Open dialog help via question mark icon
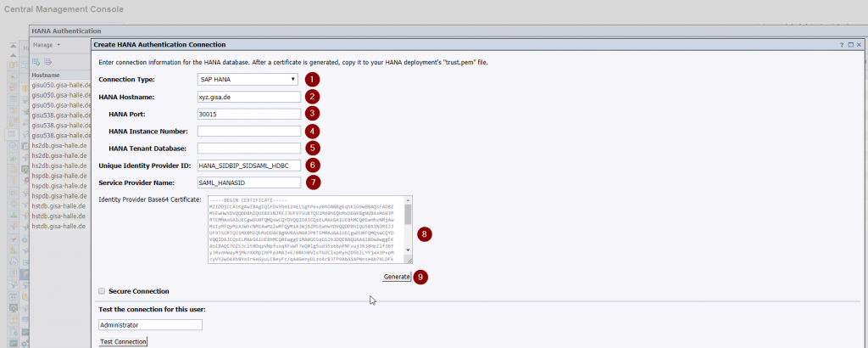The width and height of the screenshot is (868, 348). tap(843, 44)
